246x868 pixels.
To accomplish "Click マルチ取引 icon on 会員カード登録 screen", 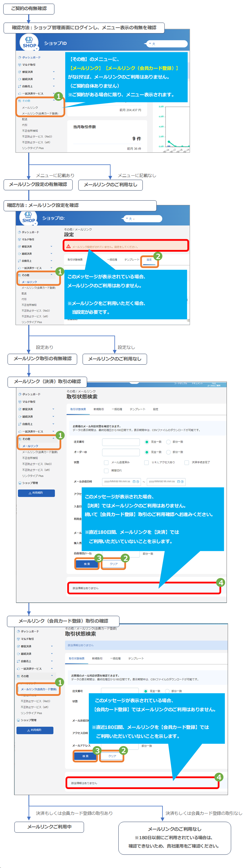I will (18, 639).
